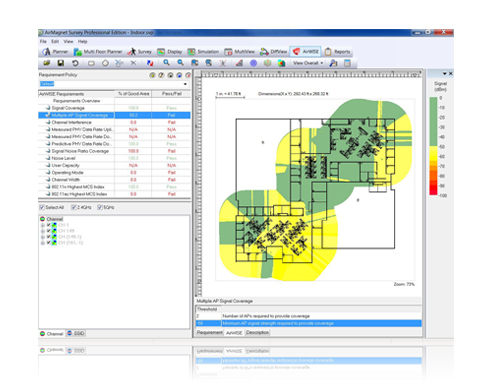The height and width of the screenshot is (385, 488).
Task: Open the View Overall dropdown
Action: tap(308, 63)
